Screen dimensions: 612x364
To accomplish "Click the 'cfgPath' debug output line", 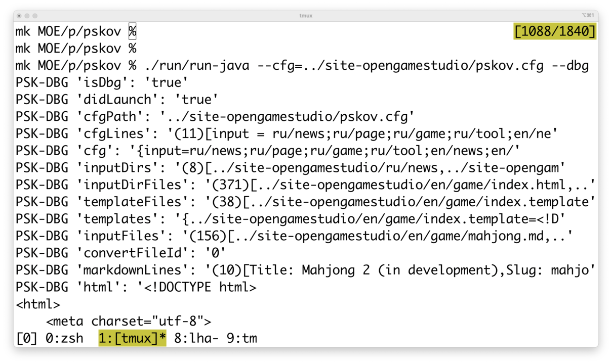I will coord(215,117).
